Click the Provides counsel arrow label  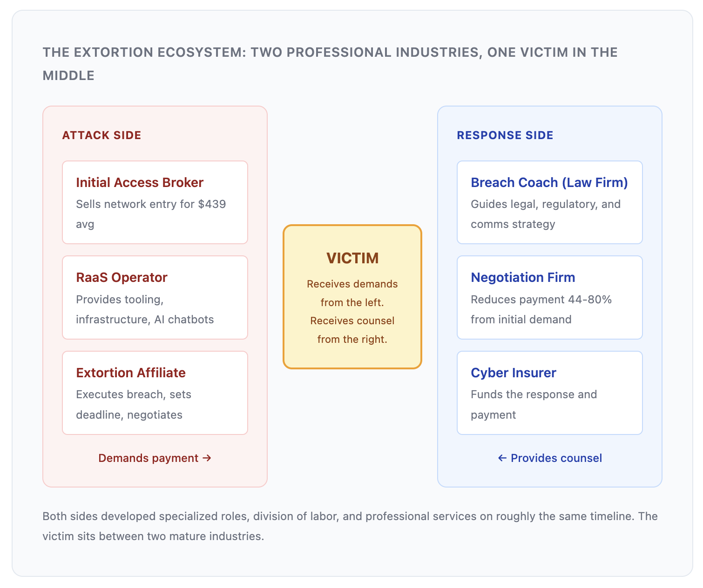click(x=550, y=458)
